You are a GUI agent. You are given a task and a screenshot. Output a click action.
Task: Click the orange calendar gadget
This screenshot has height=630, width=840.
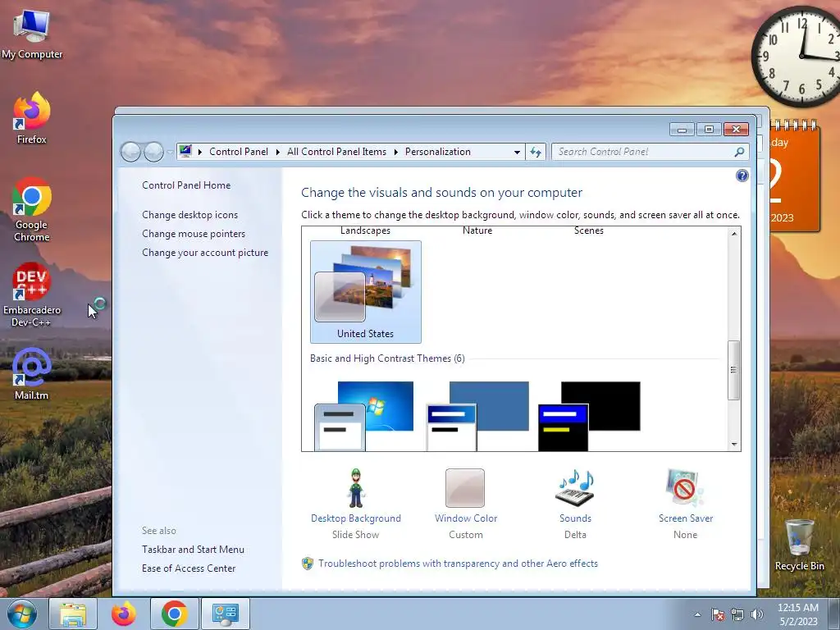(795, 177)
